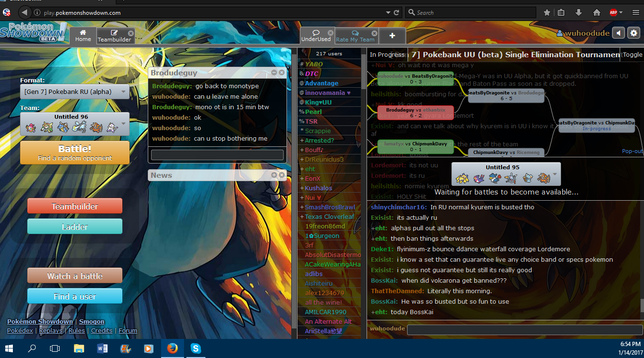This screenshot has width=644, height=358.
Task: Open the Ladder button
Action: click(x=75, y=227)
